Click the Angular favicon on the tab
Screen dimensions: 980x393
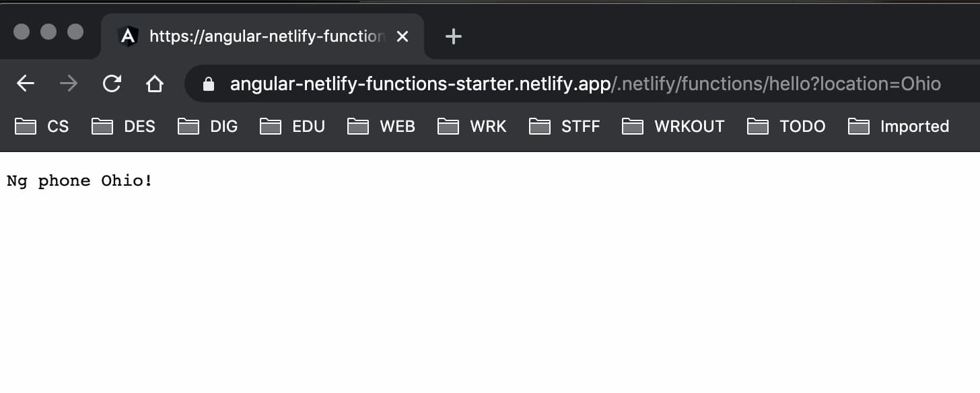tap(128, 36)
